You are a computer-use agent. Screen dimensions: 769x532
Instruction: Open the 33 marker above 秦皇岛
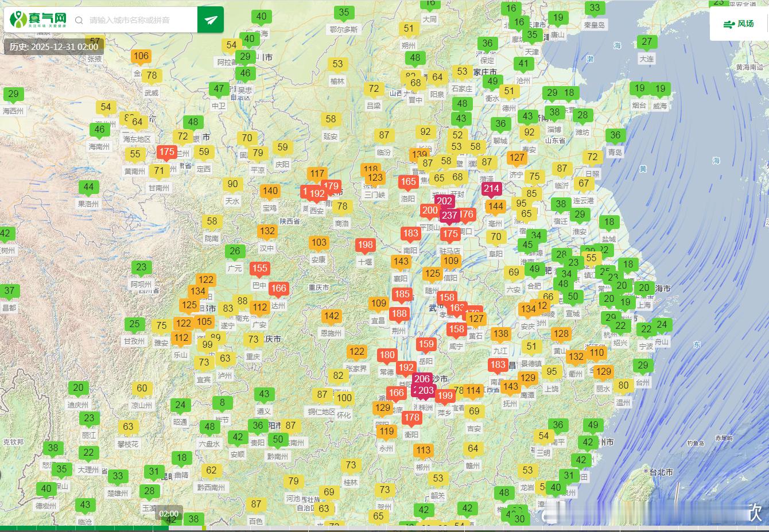[595, 9]
